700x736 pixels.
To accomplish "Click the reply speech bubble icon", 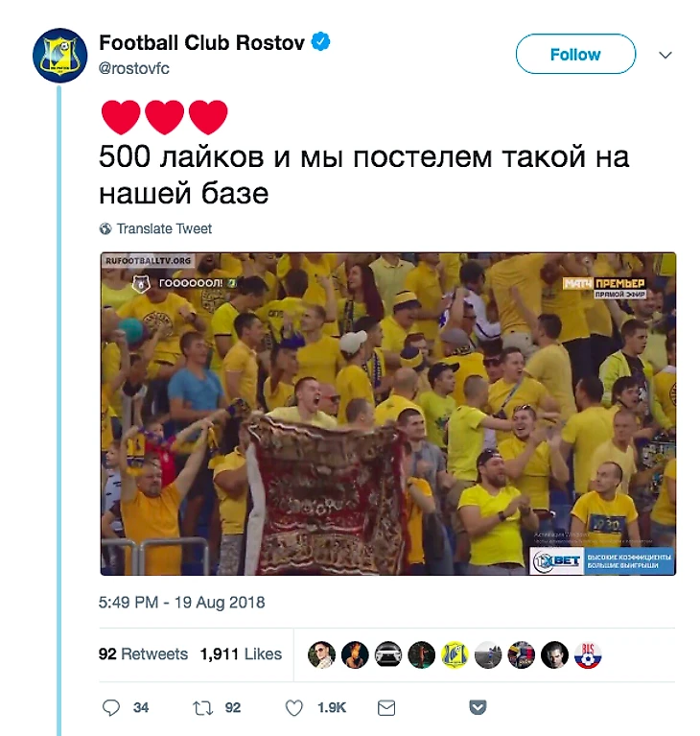I will click(x=111, y=708).
